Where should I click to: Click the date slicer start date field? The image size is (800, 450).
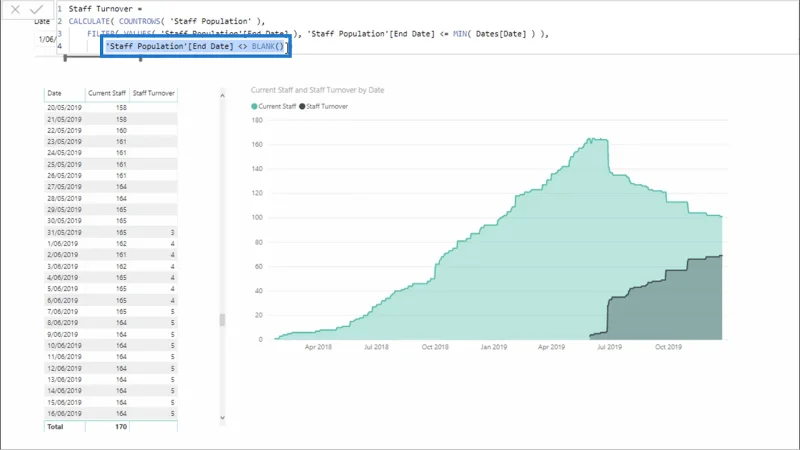coord(46,39)
